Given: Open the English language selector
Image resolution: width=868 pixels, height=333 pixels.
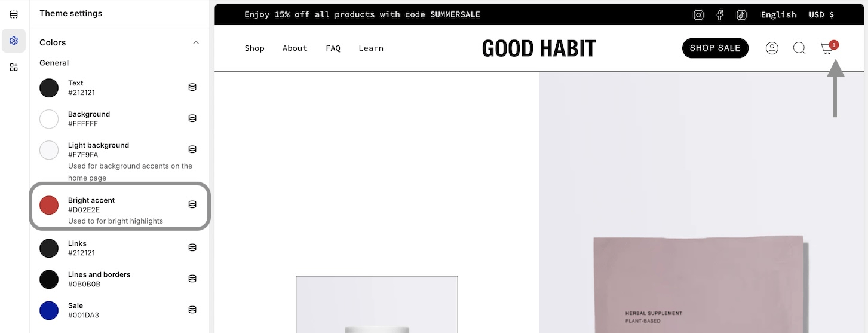Looking at the screenshot, I should (x=778, y=15).
